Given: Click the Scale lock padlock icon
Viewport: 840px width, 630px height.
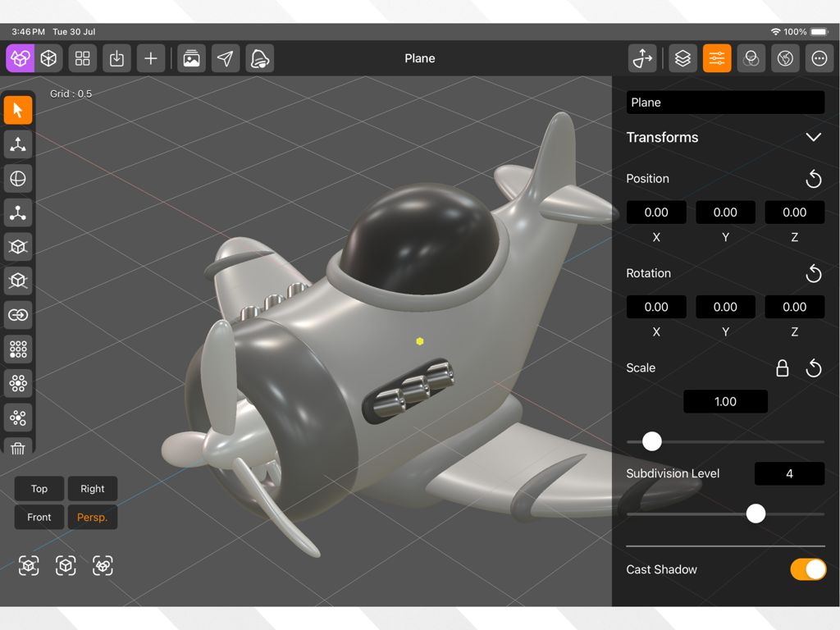Looking at the screenshot, I should click(782, 368).
